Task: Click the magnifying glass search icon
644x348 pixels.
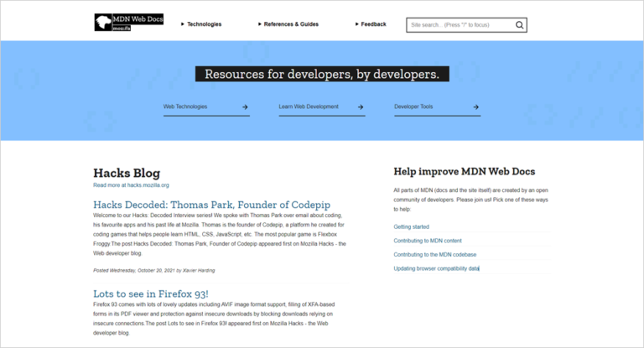Action: pyautogui.click(x=519, y=25)
